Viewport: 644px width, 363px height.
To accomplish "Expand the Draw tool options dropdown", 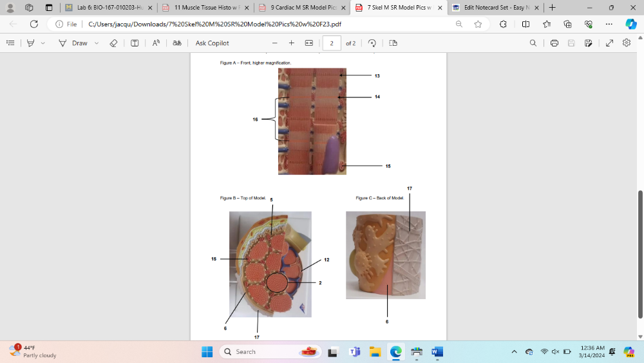I will tap(97, 43).
